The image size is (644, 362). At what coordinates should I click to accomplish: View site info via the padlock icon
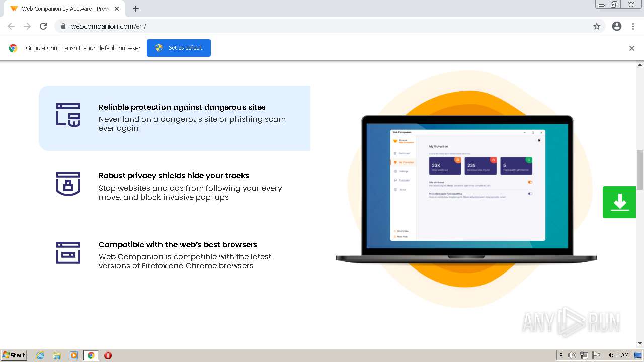click(63, 26)
